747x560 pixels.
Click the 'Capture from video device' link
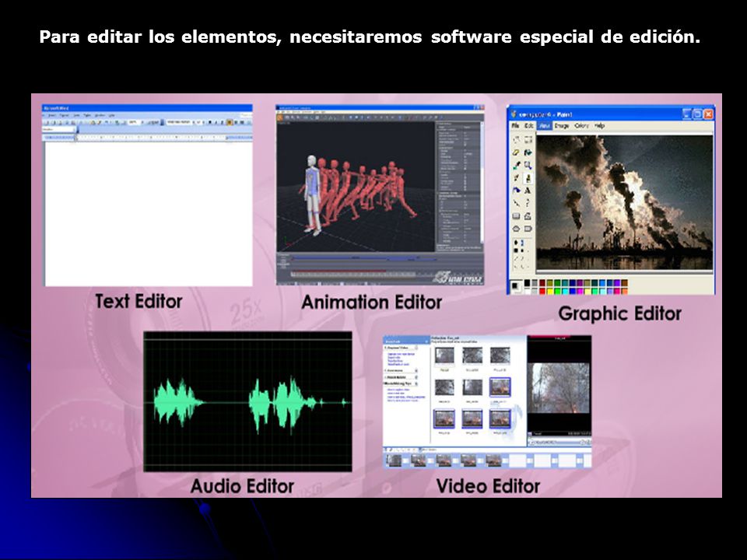[x=402, y=354]
